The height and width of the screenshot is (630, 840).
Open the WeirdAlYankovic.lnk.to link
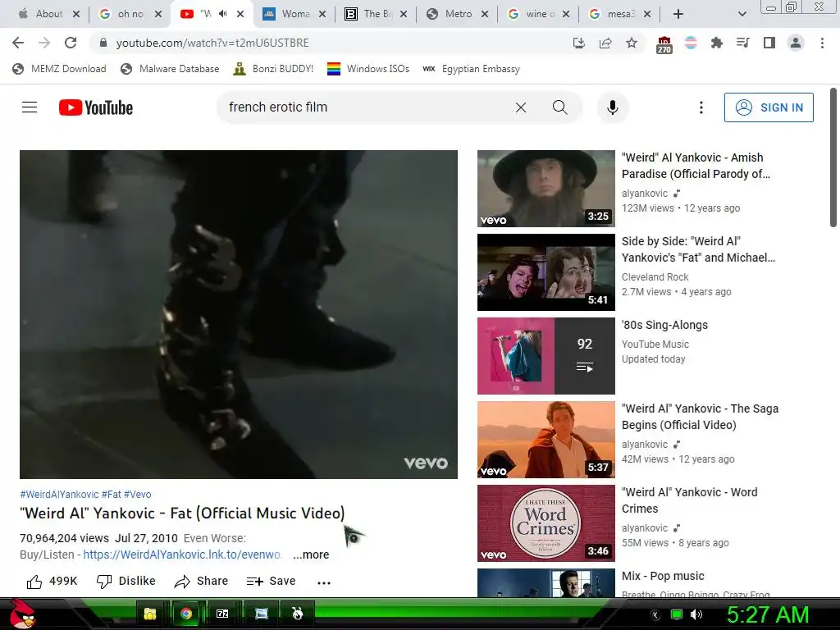(x=182, y=555)
